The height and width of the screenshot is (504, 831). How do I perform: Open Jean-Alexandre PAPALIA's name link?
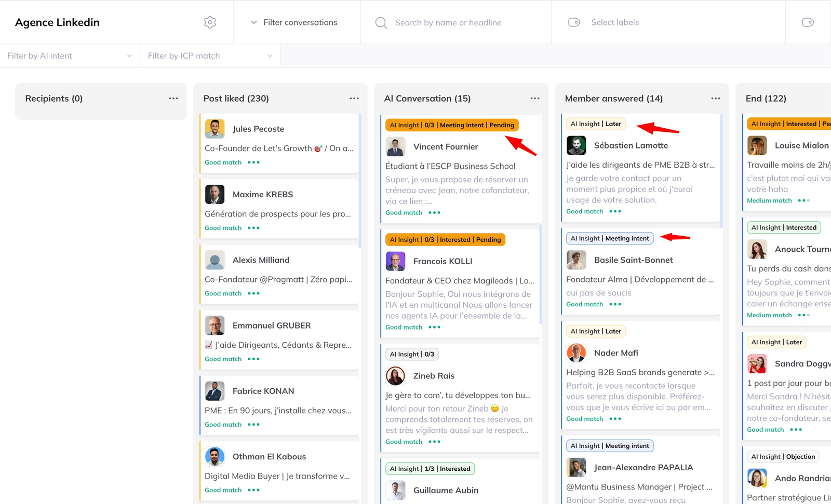click(x=644, y=468)
